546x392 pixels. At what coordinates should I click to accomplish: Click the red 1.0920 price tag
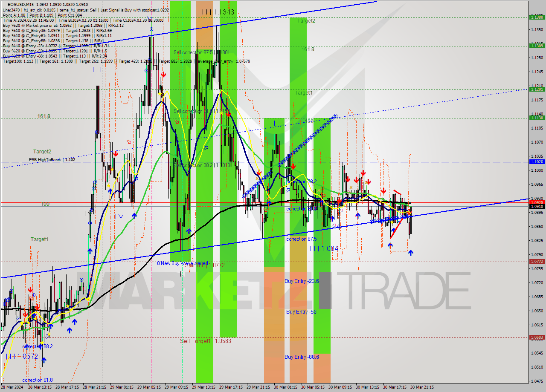point(536,202)
